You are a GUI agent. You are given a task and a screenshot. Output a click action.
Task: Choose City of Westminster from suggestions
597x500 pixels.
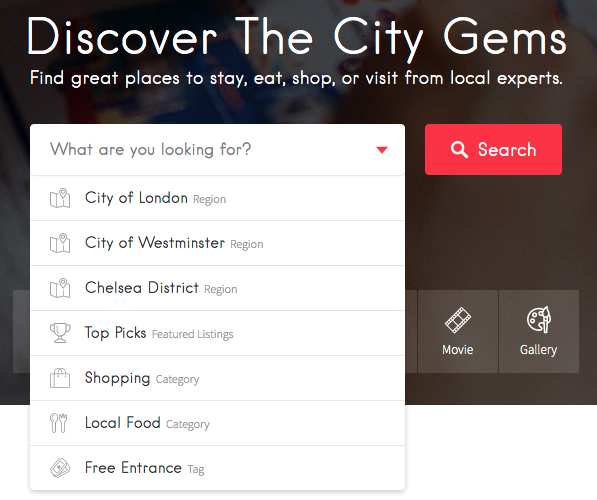coord(217,243)
